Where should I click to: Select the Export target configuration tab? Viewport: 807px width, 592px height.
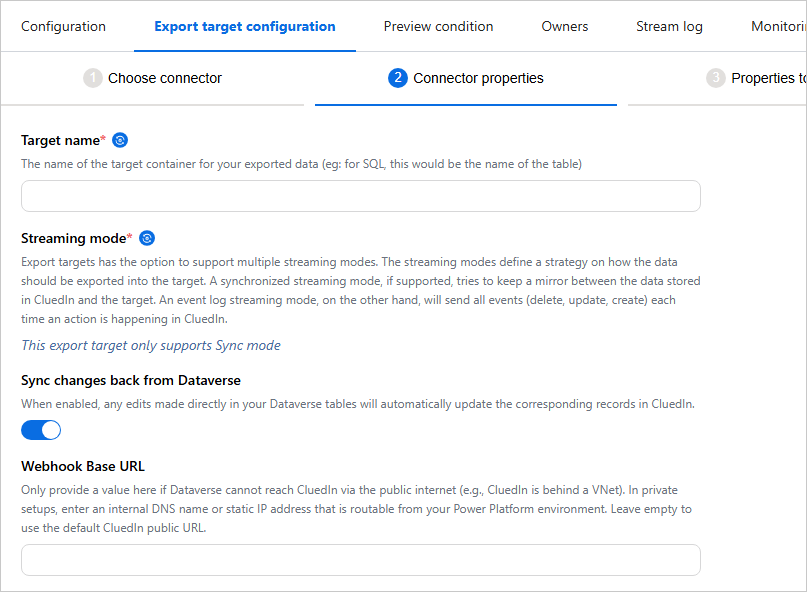[245, 26]
